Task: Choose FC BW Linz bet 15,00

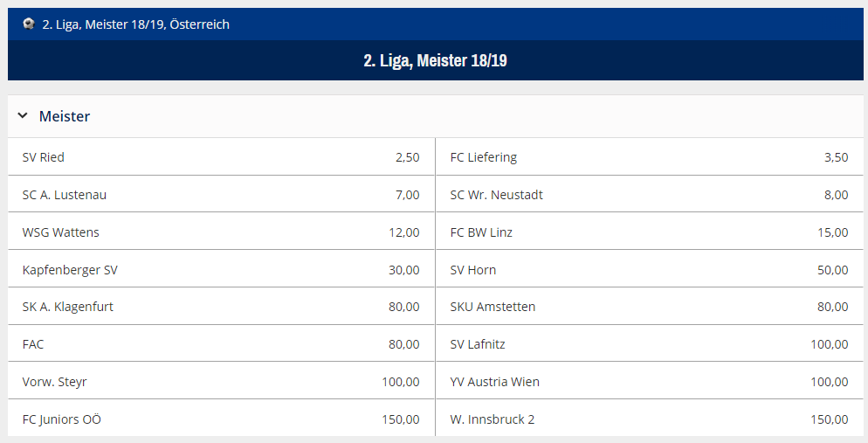Action: (650, 232)
